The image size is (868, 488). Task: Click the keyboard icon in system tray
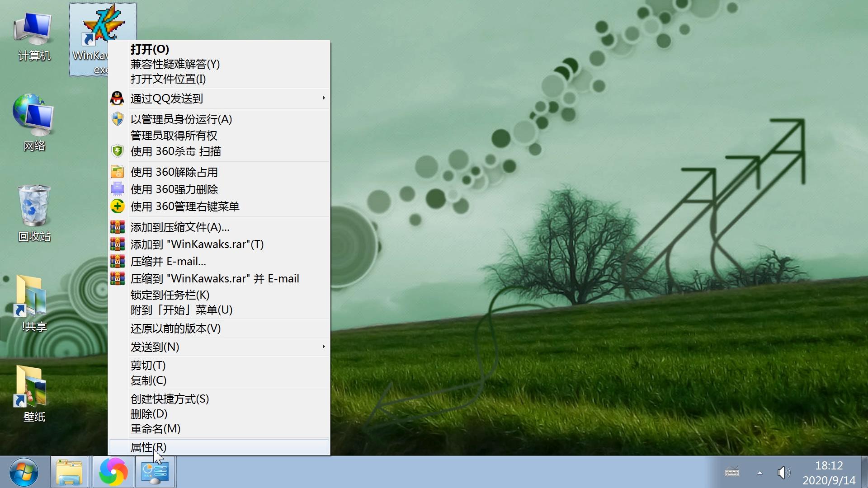(733, 472)
